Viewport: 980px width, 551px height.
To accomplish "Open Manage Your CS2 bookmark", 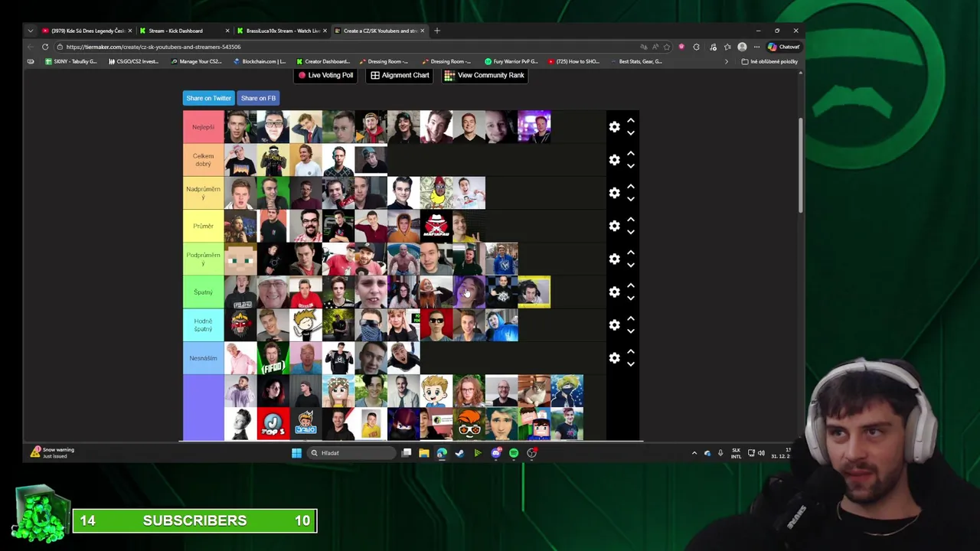I will pos(197,61).
